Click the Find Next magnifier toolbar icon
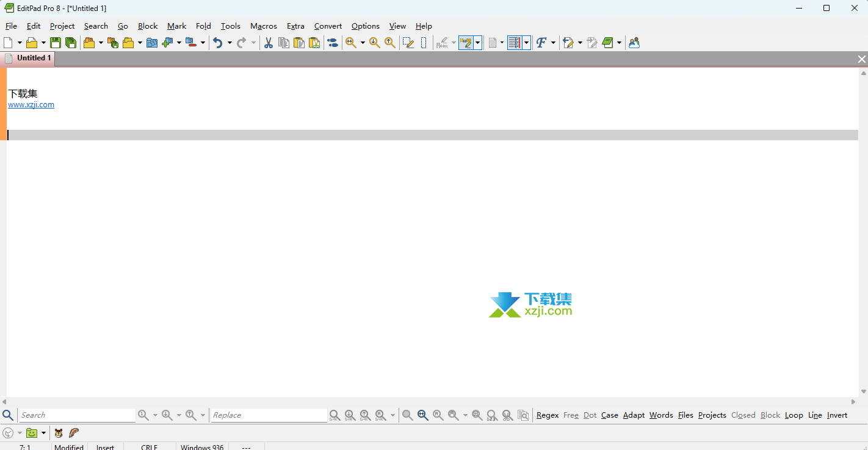This screenshot has height=450, width=868. [x=374, y=43]
